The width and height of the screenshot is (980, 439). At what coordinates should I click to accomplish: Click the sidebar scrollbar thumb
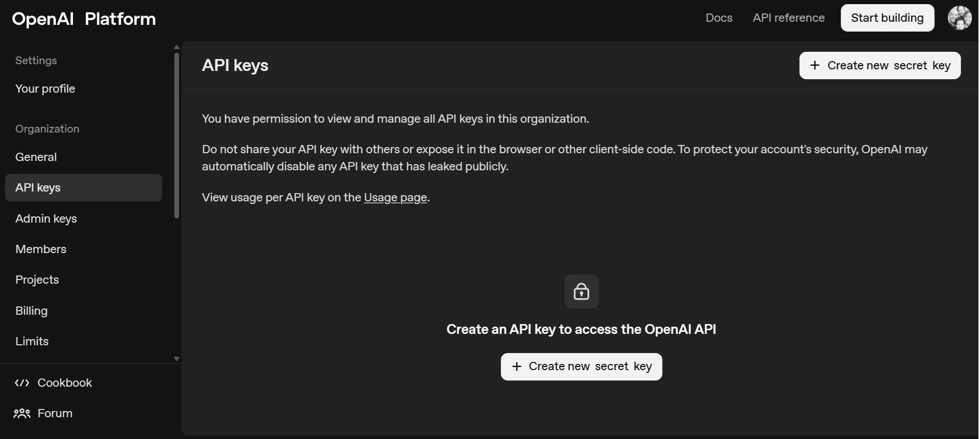pos(176,135)
